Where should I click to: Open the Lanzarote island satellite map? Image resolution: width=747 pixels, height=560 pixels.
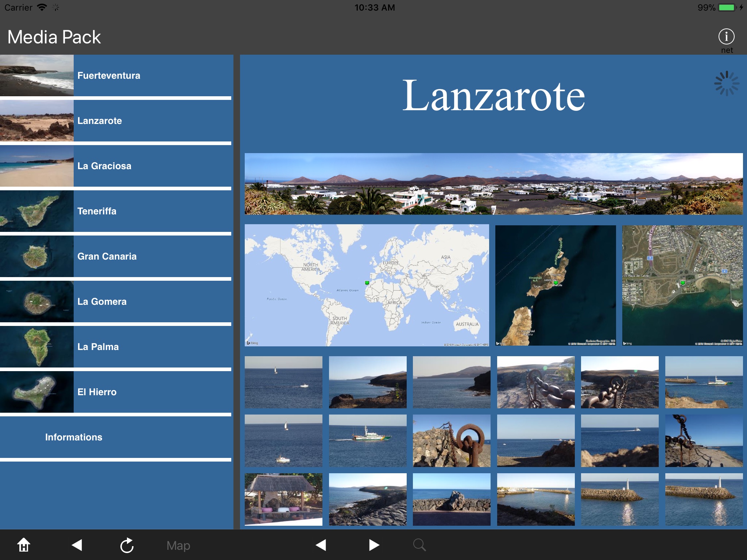coord(555,285)
